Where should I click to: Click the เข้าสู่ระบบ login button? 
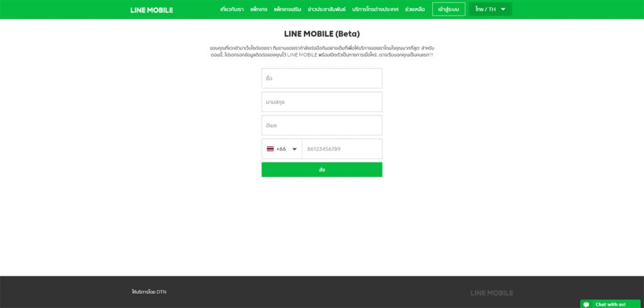tap(448, 9)
